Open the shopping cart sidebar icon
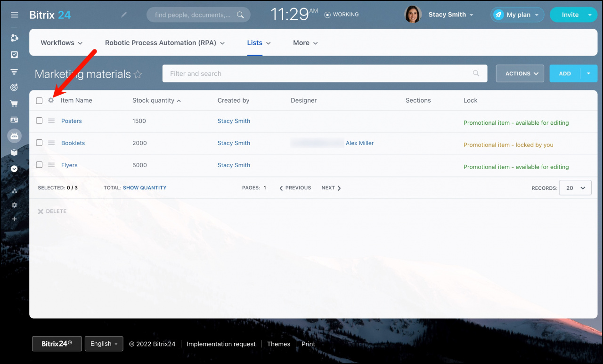 pos(15,104)
